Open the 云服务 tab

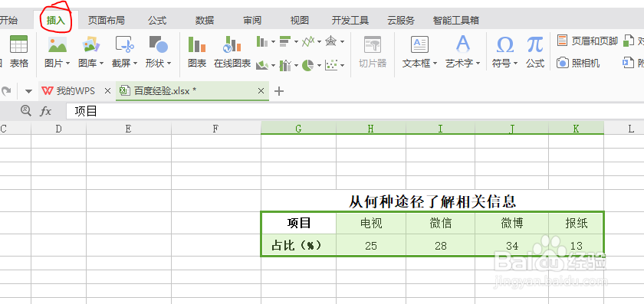pos(401,20)
